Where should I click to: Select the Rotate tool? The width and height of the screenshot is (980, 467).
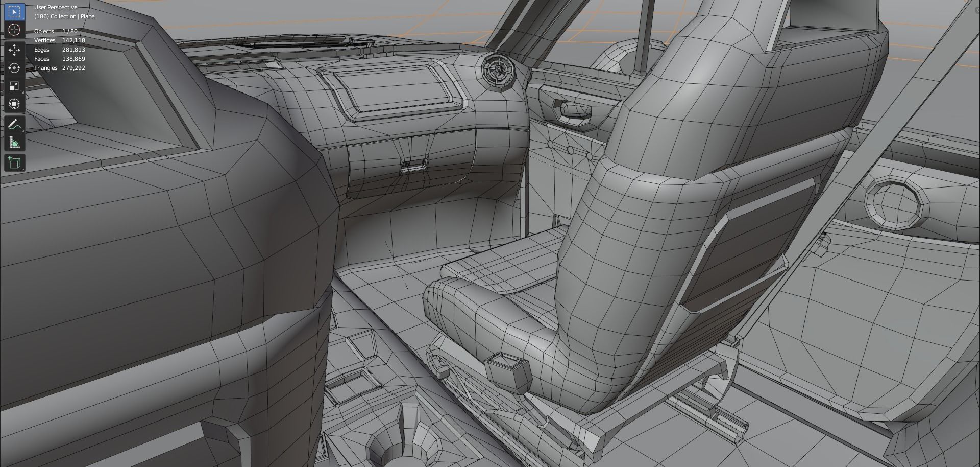tap(14, 67)
